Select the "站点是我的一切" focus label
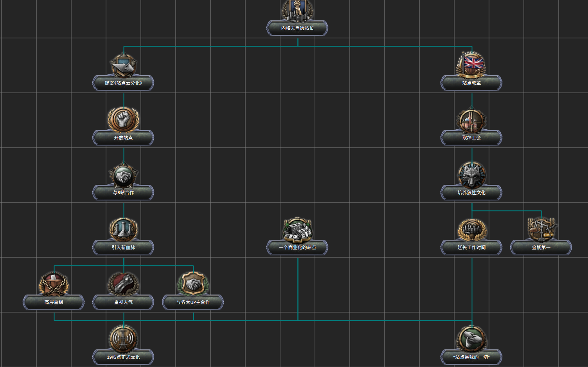 coord(471,357)
